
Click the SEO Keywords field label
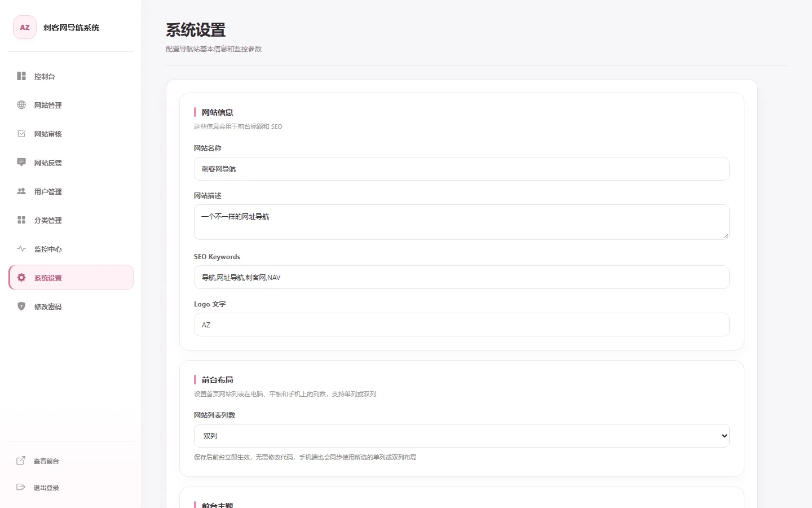pyautogui.click(x=217, y=257)
